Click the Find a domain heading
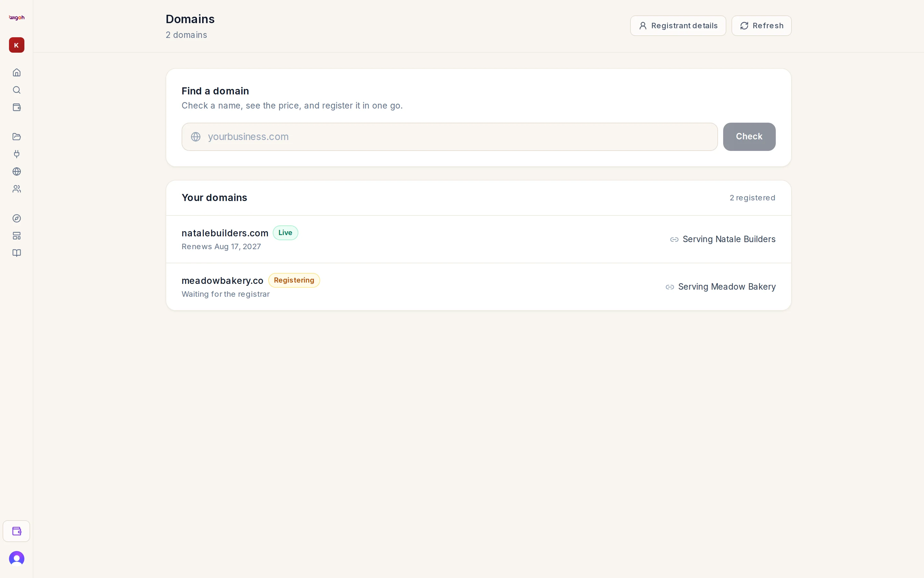924x578 pixels. click(x=215, y=91)
